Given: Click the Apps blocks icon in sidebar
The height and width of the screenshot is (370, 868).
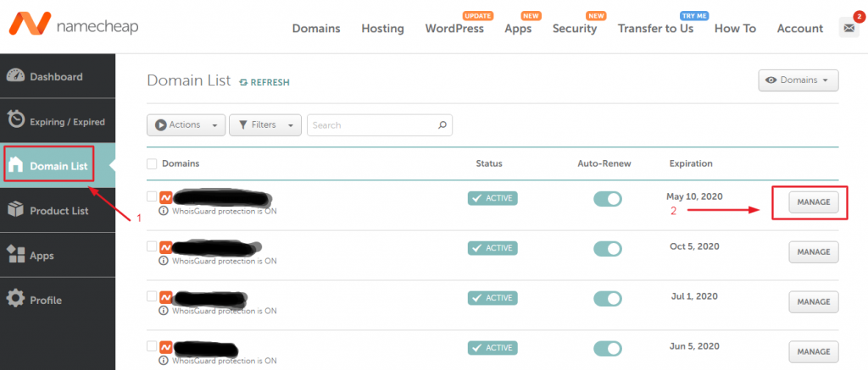Looking at the screenshot, I should point(15,255).
